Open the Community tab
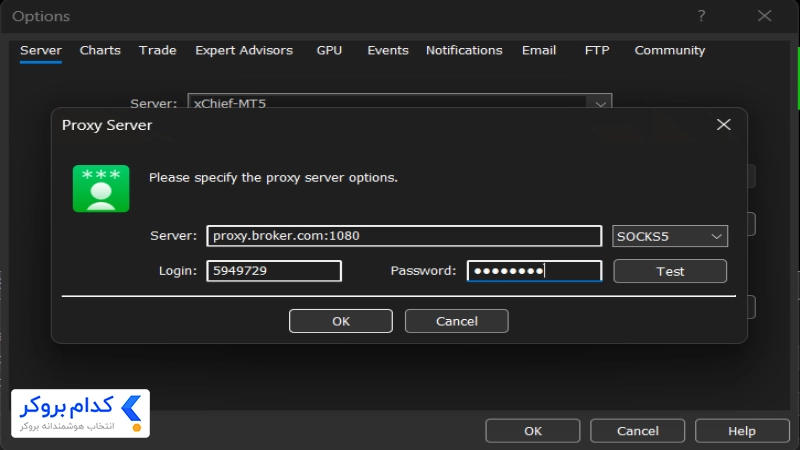The width and height of the screenshot is (800, 450). coord(670,51)
